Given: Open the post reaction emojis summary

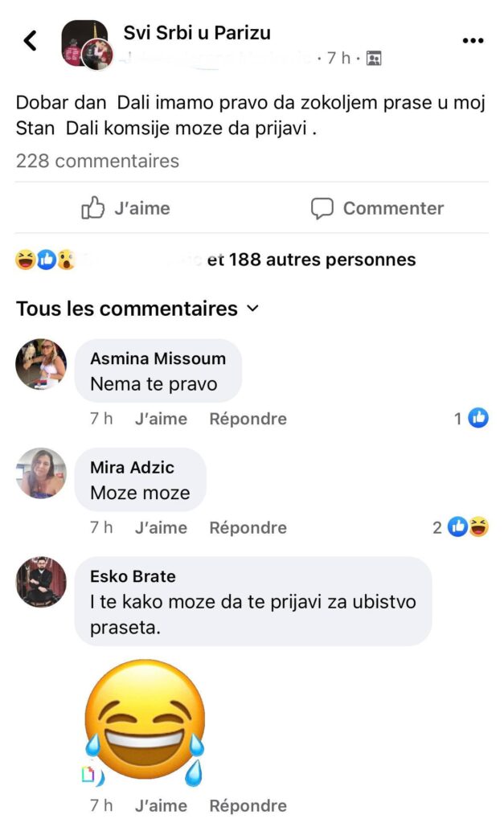Looking at the screenshot, I should 45,260.
